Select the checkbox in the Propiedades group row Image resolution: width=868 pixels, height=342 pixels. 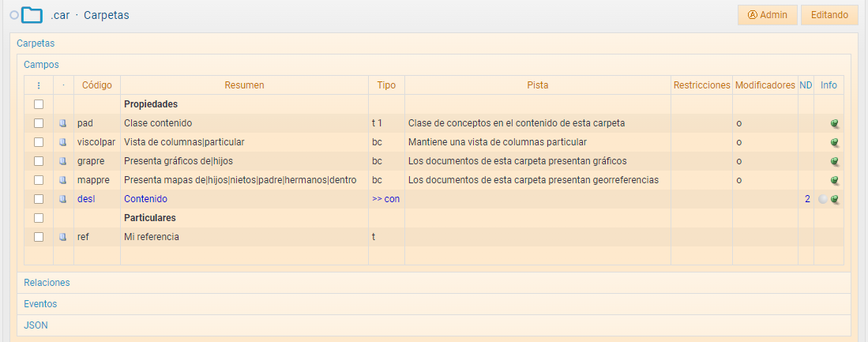[x=38, y=104]
